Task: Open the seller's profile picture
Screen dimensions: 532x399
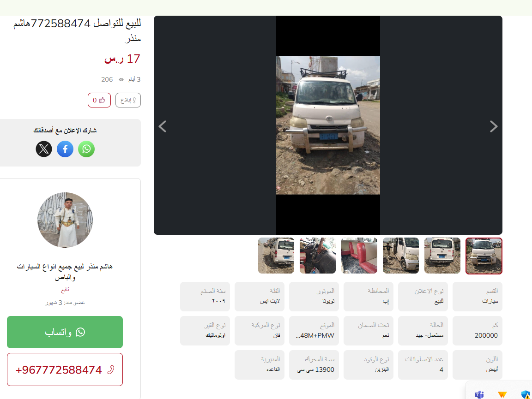Action: (65, 220)
